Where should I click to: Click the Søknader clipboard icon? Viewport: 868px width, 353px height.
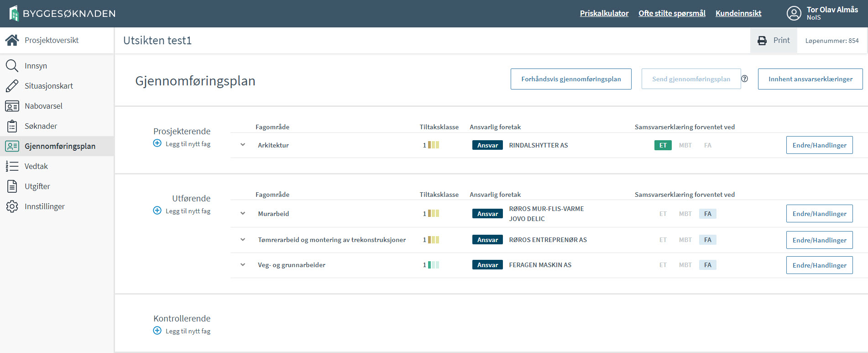click(x=12, y=126)
